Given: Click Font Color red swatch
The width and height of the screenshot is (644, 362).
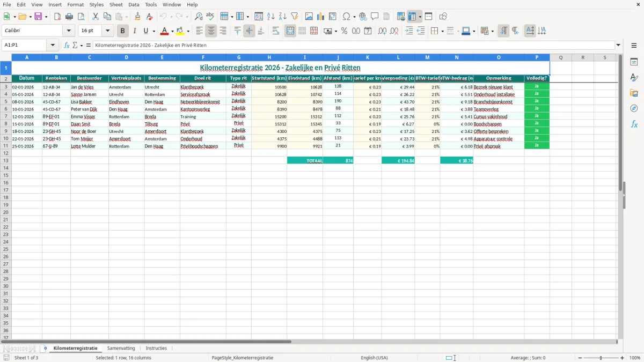Looking at the screenshot, I should click(x=165, y=31).
